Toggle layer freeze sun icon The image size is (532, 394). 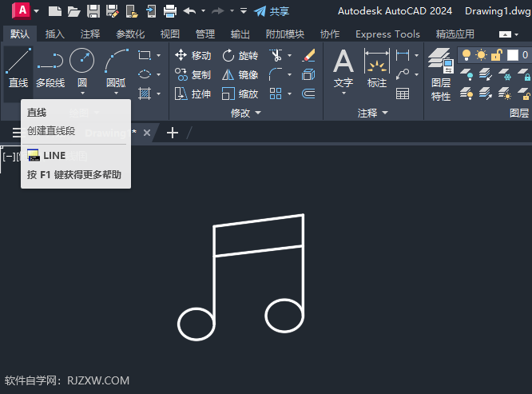[481, 55]
